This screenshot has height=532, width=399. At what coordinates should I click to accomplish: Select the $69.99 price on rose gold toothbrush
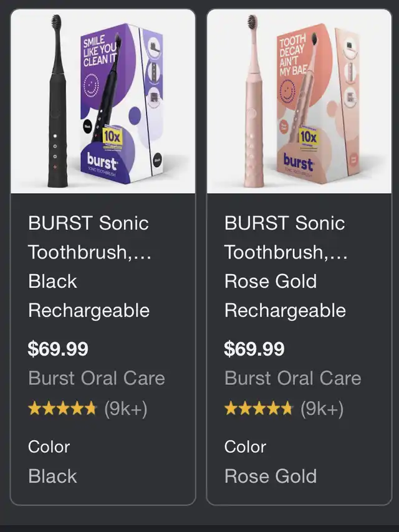pyautogui.click(x=254, y=349)
